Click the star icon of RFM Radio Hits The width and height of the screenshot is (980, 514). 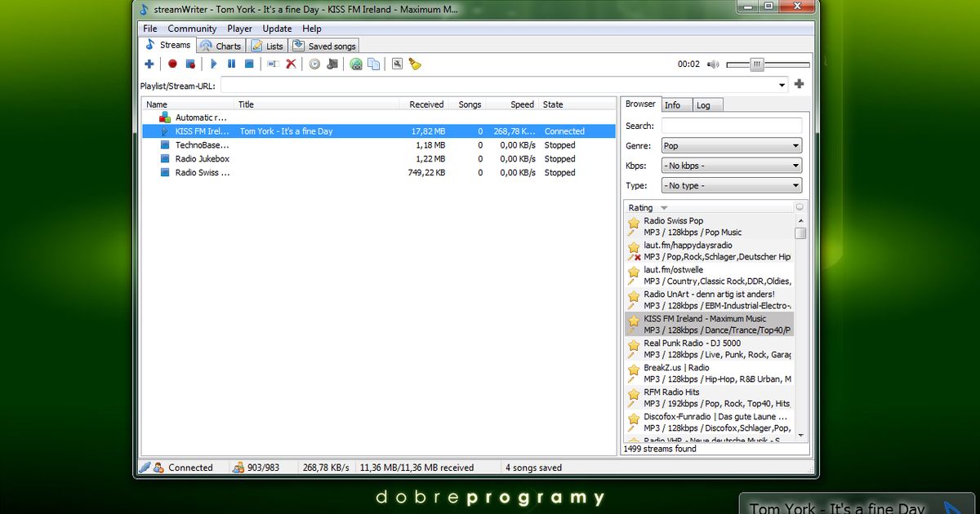click(x=634, y=394)
